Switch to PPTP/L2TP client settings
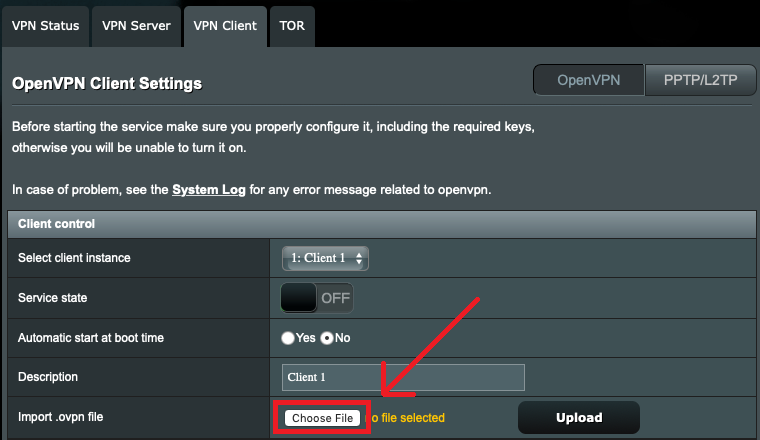 coord(701,82)
